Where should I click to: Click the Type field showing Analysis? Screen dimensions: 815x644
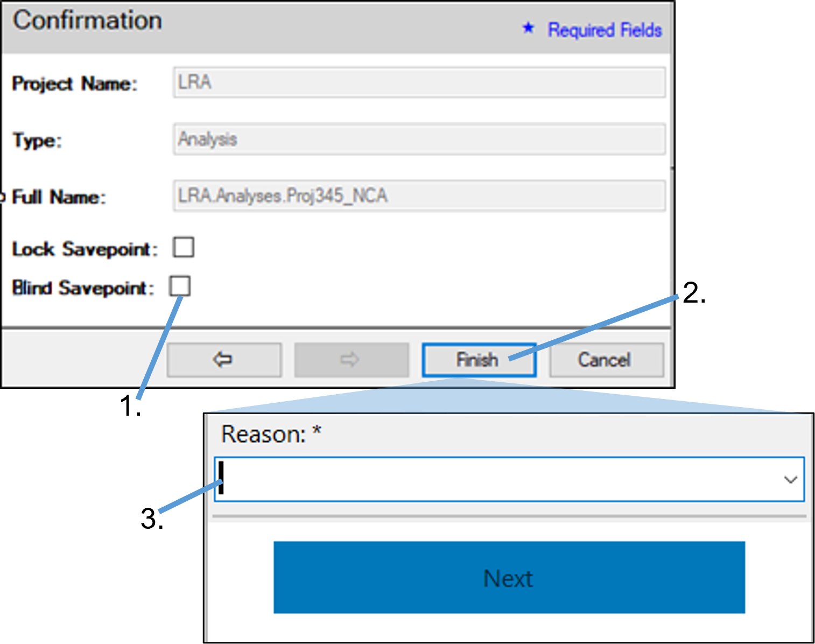[x=419, y=139]
